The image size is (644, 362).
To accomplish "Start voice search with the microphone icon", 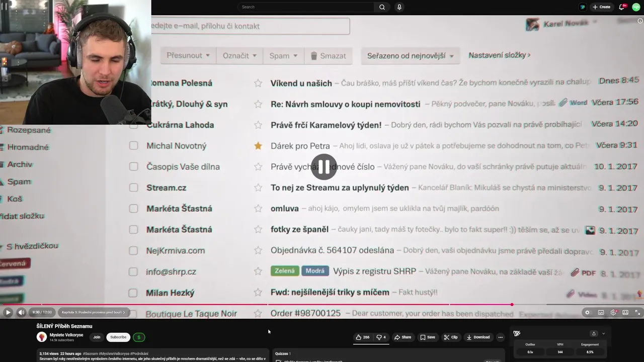I will (x=399, y=7).
